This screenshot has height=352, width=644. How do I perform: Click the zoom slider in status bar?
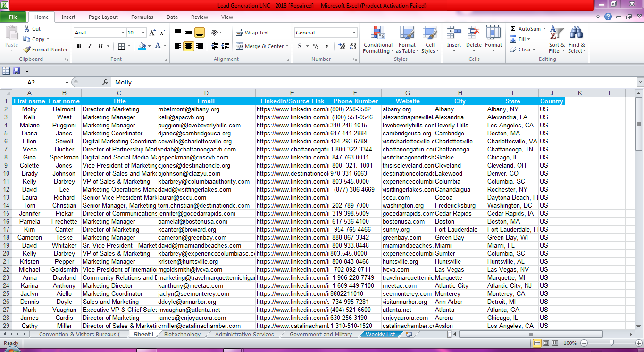point(611,343)
